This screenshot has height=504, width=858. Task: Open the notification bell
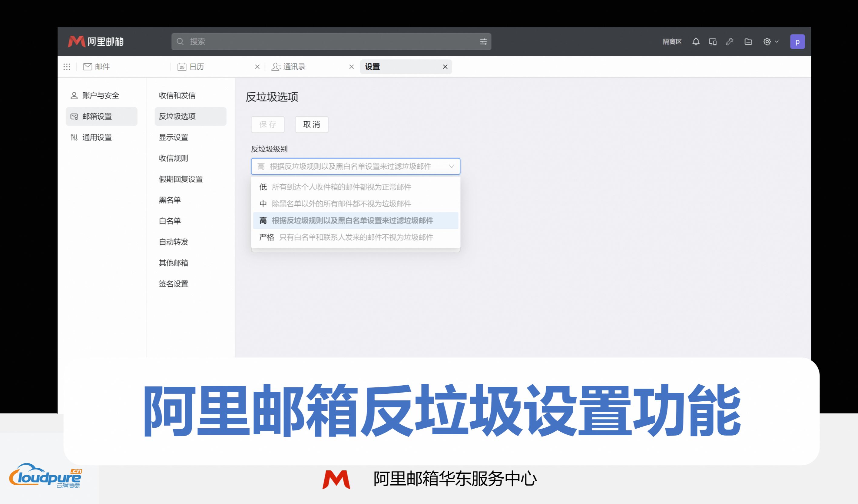coord(696,41)
